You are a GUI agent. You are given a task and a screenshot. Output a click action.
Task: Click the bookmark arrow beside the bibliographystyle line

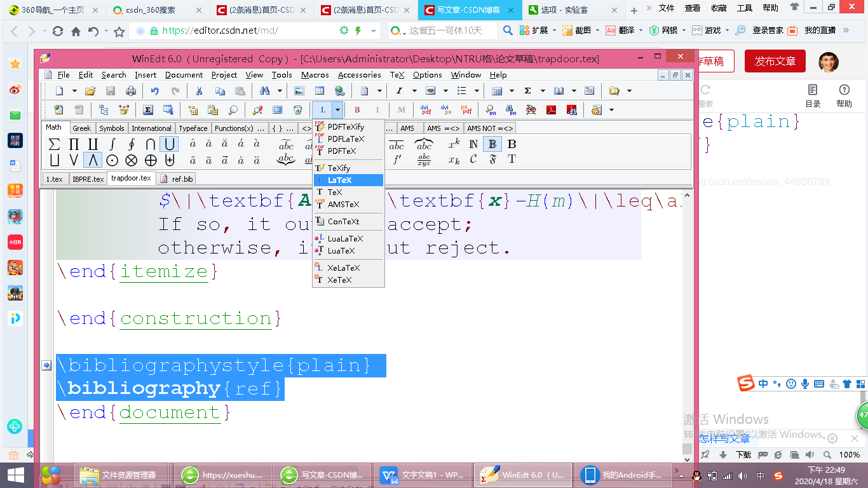click(46, 365)
